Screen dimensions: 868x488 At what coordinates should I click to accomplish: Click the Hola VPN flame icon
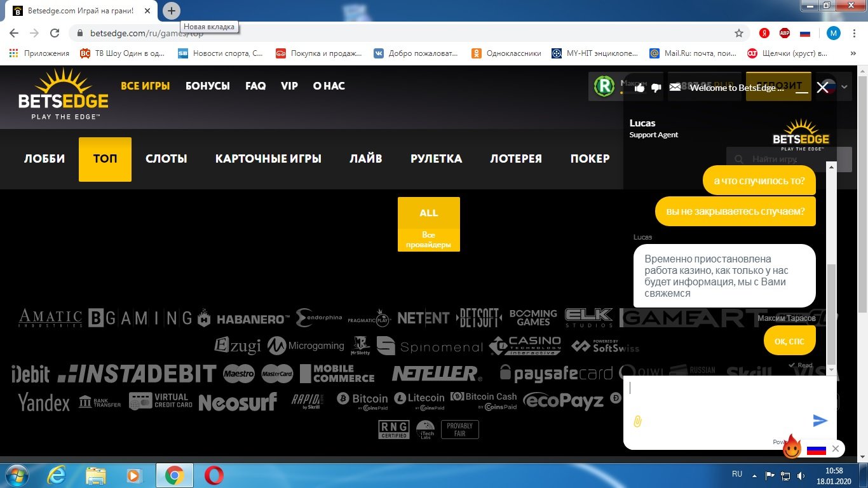pyautogui.click(x=792, y=448)
